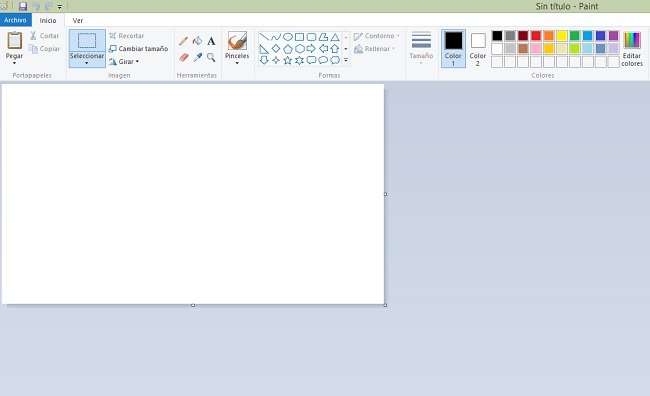This screenshot has height=396, width=650.
Task: Pick the purple color swatch
Action: 614,36
